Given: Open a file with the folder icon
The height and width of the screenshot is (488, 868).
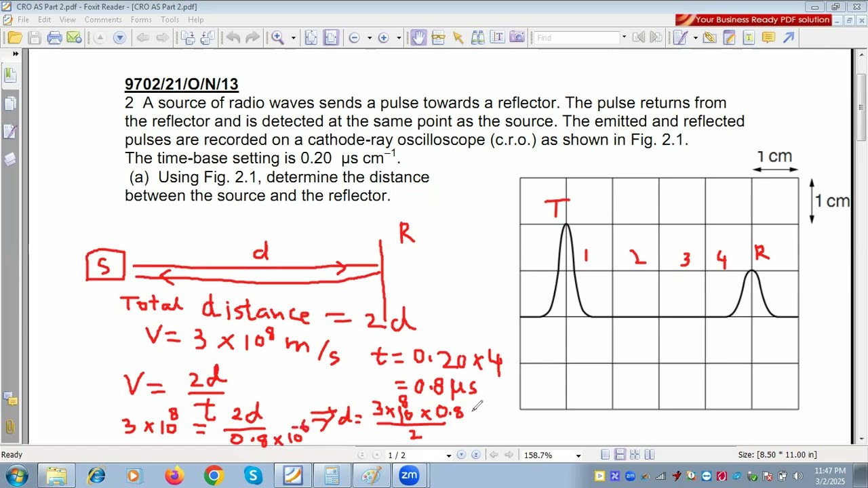Looking at the screenshot, I should click(15, 38).
